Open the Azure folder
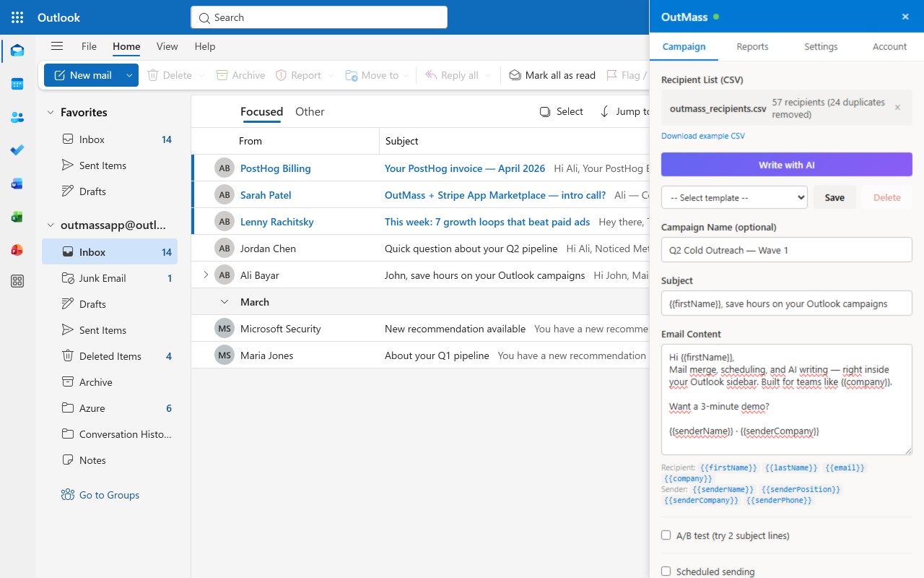 point(110,408)
